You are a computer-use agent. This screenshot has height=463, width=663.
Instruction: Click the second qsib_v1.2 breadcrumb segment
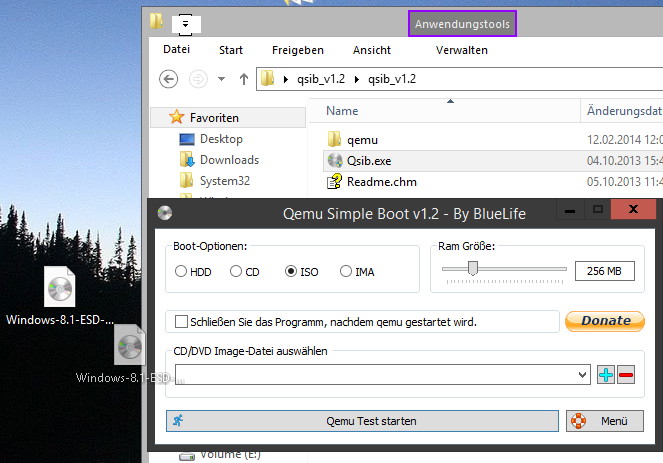pyautogui.click(x=392, y=79)
